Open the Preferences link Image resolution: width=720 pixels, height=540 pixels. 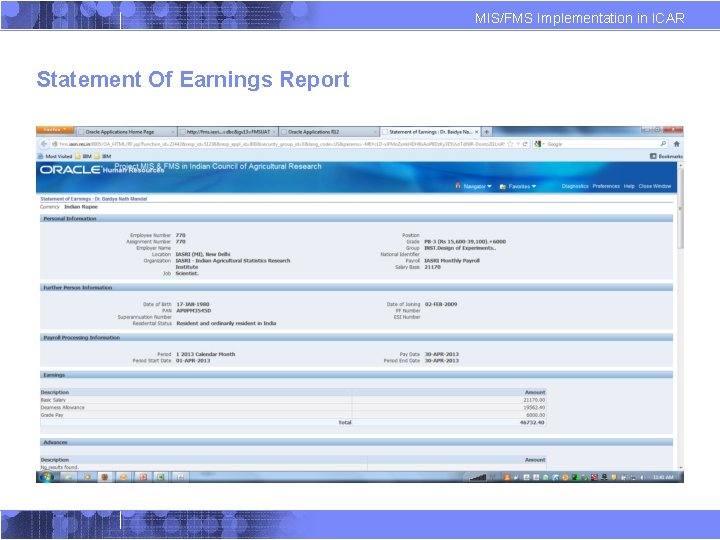606,186
